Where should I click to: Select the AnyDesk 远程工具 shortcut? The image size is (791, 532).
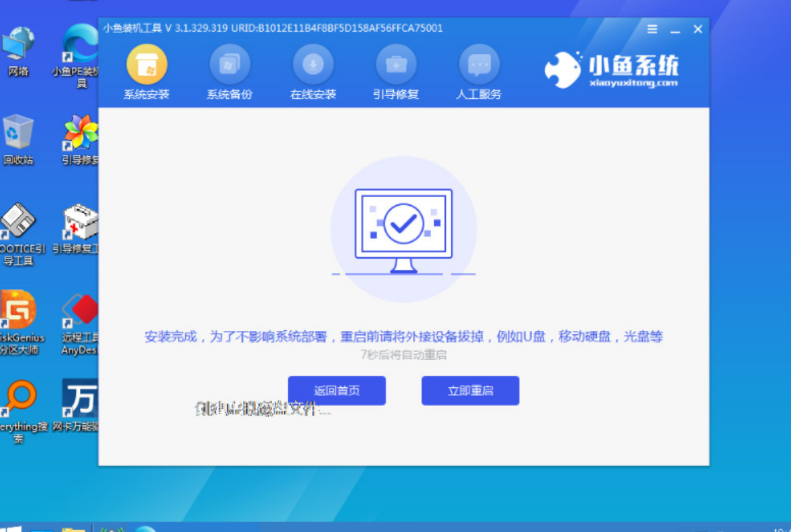tap(80, 318)
